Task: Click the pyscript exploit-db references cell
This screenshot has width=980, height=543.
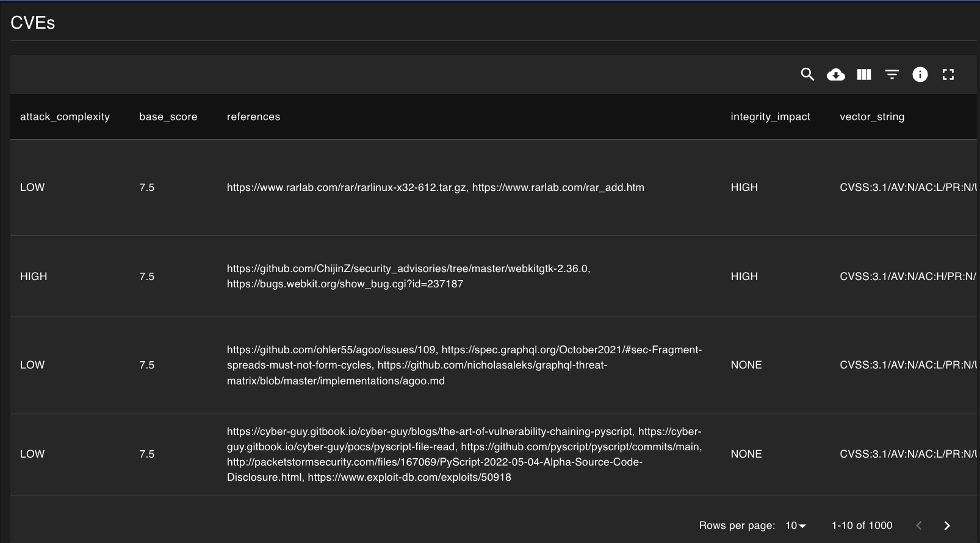Action: [464, 454]
